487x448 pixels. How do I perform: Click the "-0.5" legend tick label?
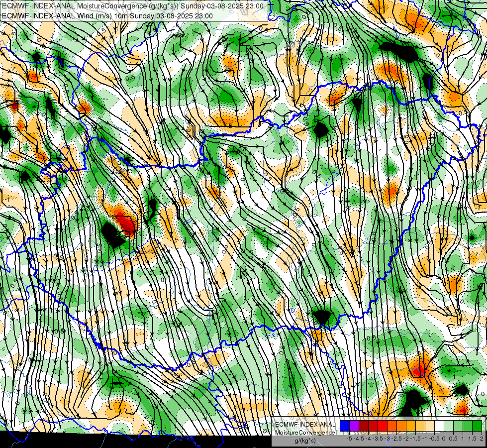434,439
